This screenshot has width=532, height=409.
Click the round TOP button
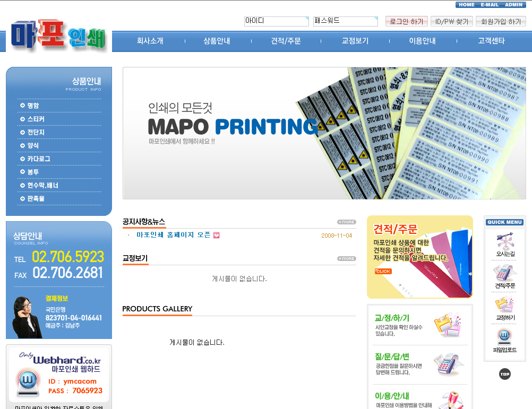click(505, 374)
